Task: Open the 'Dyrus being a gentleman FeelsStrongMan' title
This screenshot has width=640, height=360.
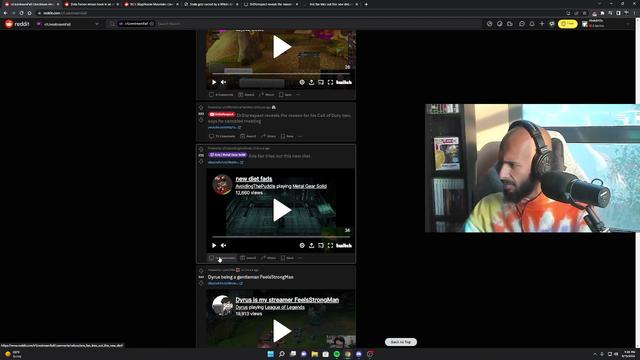Action: [251, 277]
